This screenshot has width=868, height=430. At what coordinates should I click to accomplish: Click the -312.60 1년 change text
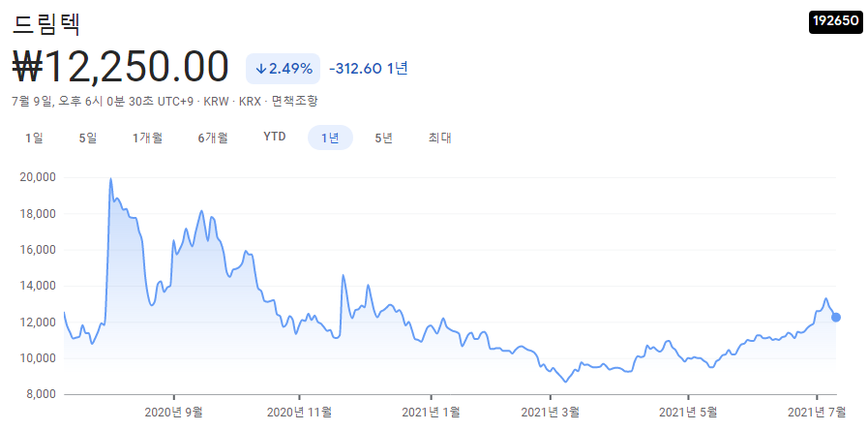(368, 69)
